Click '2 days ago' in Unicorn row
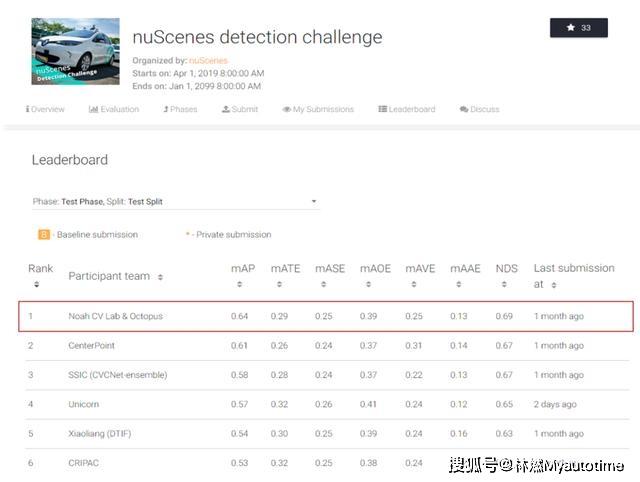Viewport: 640px width, 482px height. point(555,404)
